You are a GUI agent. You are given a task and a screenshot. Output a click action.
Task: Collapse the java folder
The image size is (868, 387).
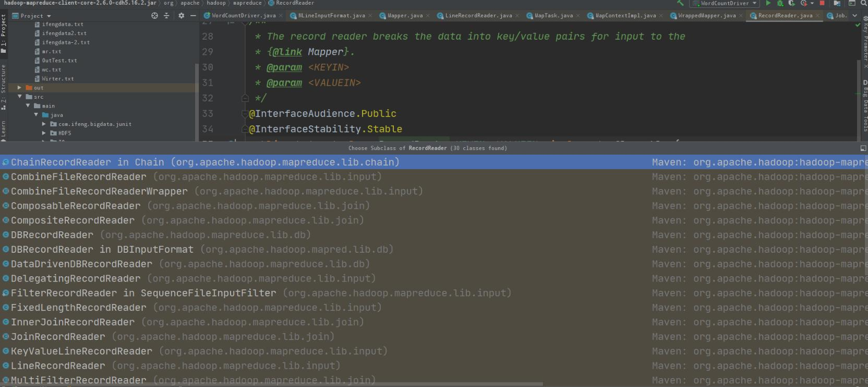[x=36, y=115]
